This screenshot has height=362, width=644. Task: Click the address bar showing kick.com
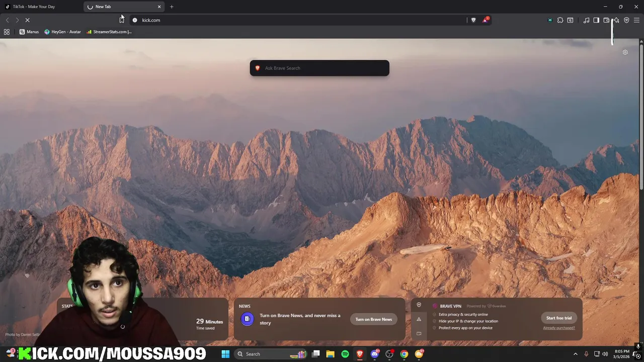[302, 20]
